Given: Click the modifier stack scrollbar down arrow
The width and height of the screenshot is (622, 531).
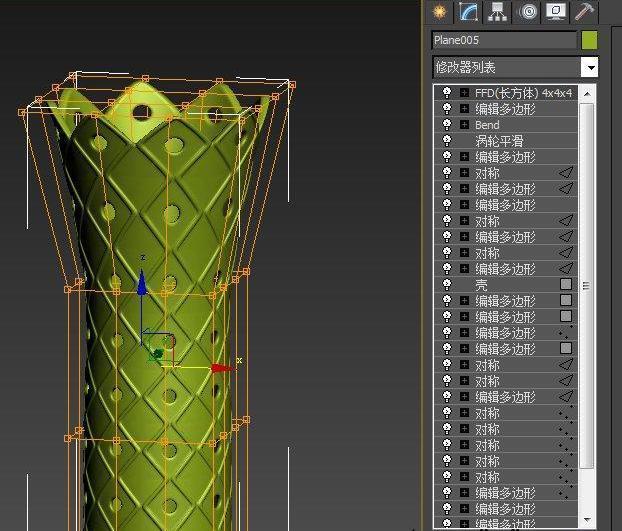Looking at the screenshot, I should click(x=587, y=519).
